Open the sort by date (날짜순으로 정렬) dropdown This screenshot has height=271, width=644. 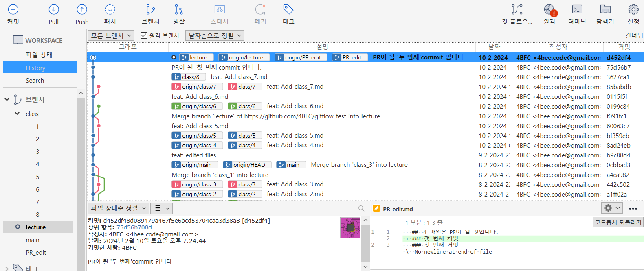point(215,35)
